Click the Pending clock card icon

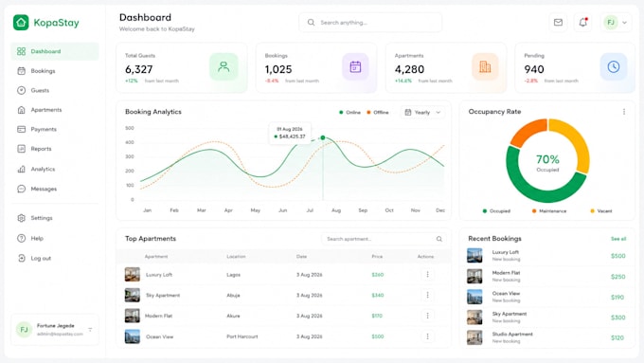click(613, 66)
